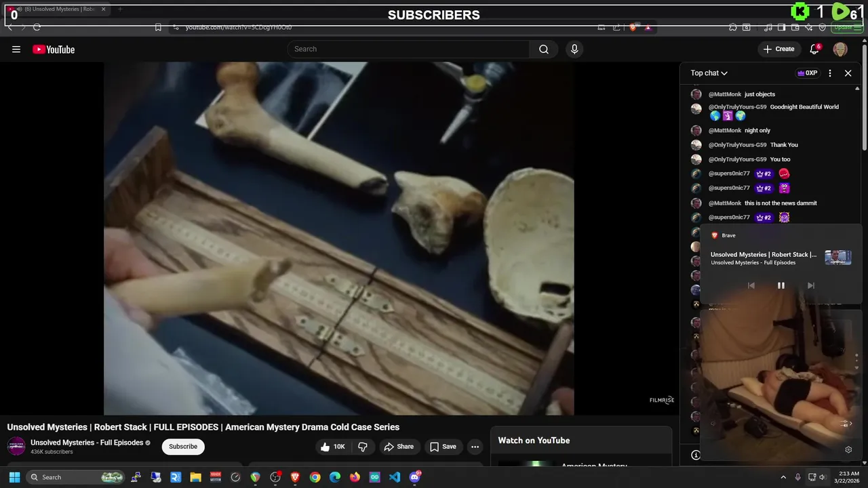Open the YouTube hamburger guide menu
This screenshot has height=488, width=868.
click(x=16, y=49)
